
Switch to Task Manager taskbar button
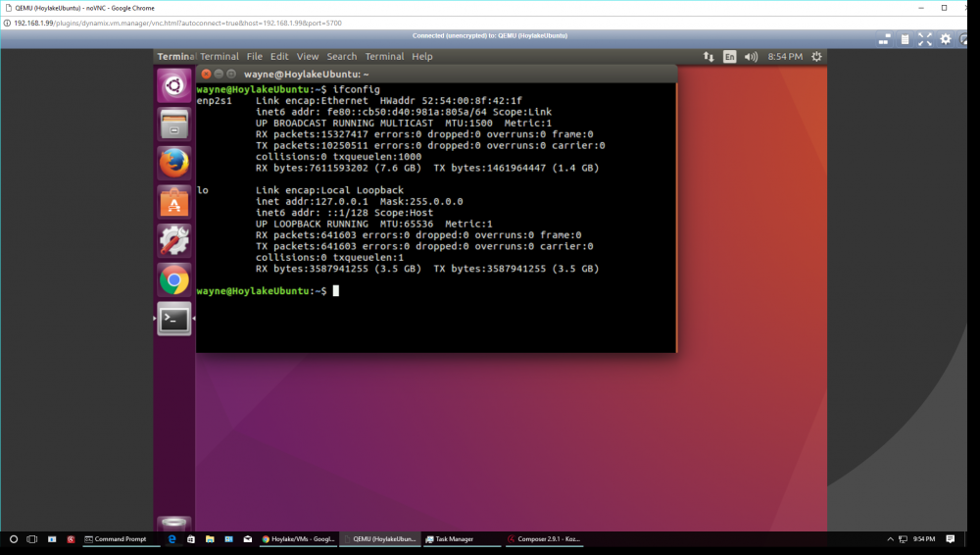click(x=461, y=539)
